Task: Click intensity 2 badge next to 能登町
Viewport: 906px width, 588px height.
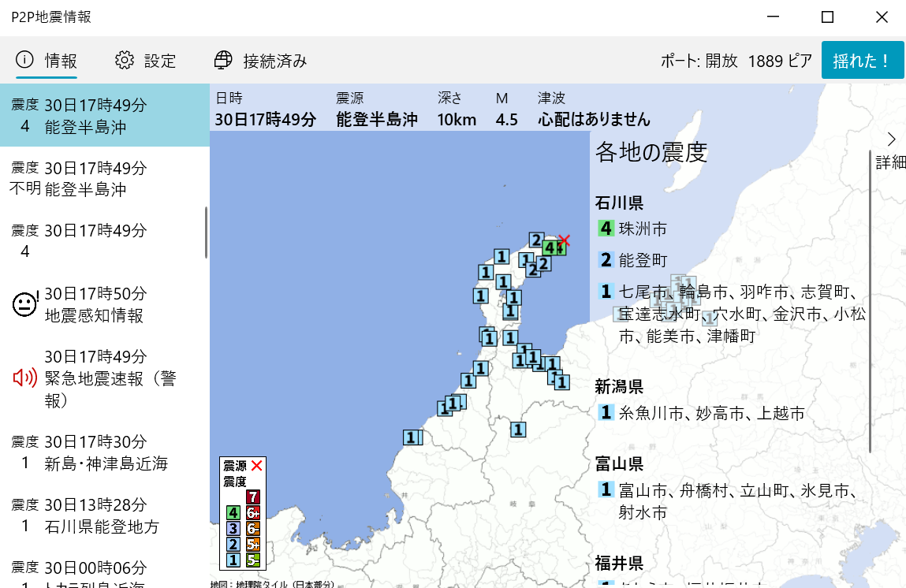Action: coord(606,260)
